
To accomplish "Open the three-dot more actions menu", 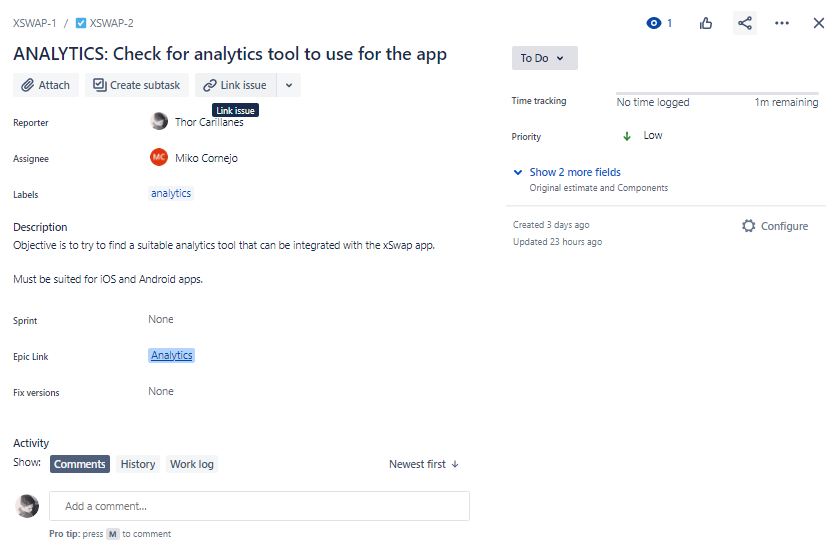I will 781,23.
